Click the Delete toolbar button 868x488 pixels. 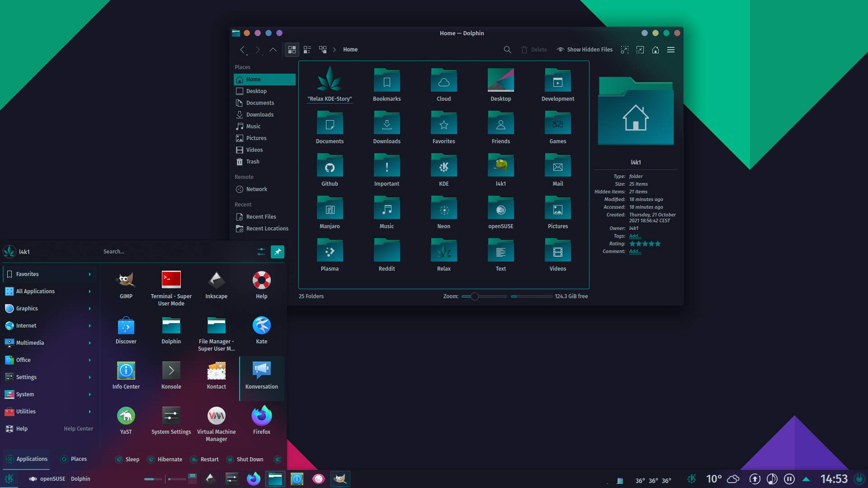(534, 50)
